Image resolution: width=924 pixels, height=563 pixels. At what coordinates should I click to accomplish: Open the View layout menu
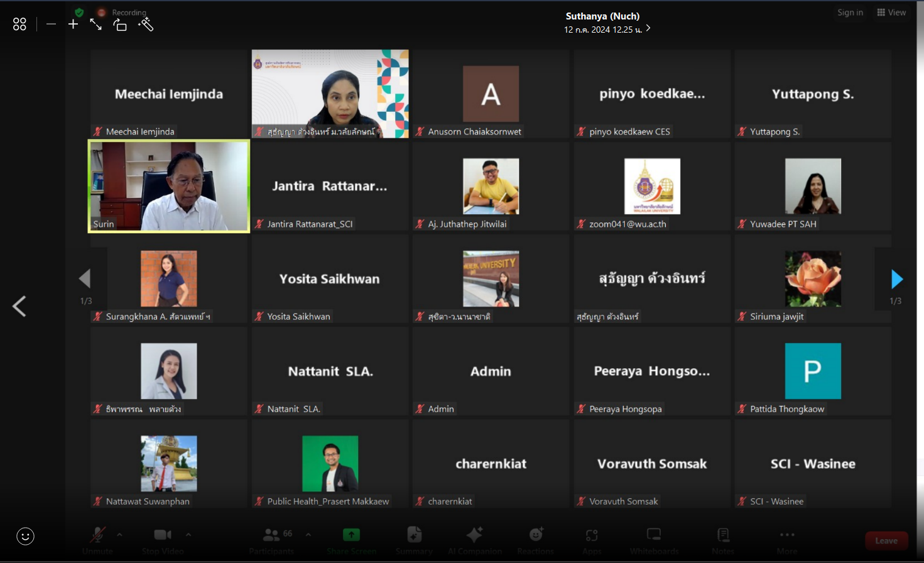(891, 13)
